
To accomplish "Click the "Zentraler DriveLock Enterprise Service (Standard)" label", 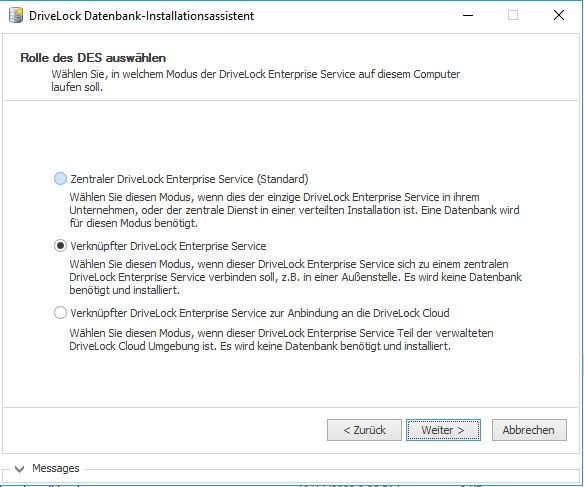I will [189, 179].
